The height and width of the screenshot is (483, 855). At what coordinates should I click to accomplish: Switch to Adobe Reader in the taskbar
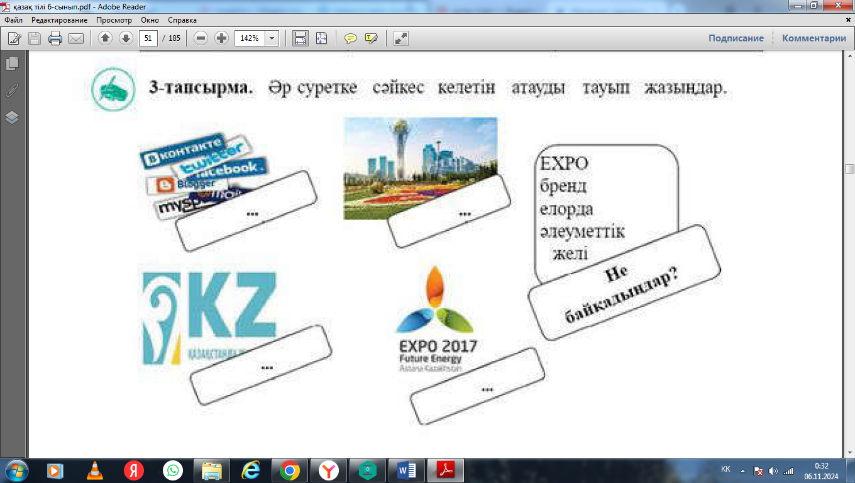pyautogui.click(x=445, y=470)
